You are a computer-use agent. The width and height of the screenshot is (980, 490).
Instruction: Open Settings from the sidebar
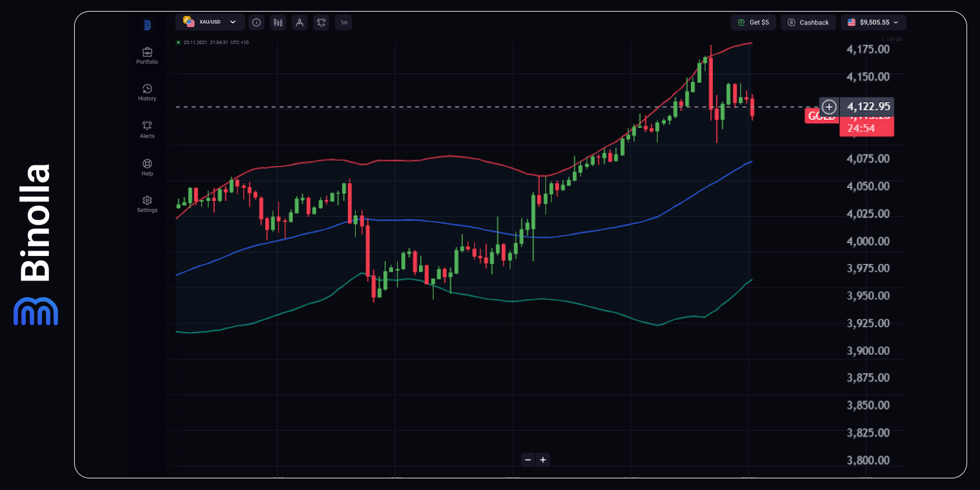click(147, 204)
